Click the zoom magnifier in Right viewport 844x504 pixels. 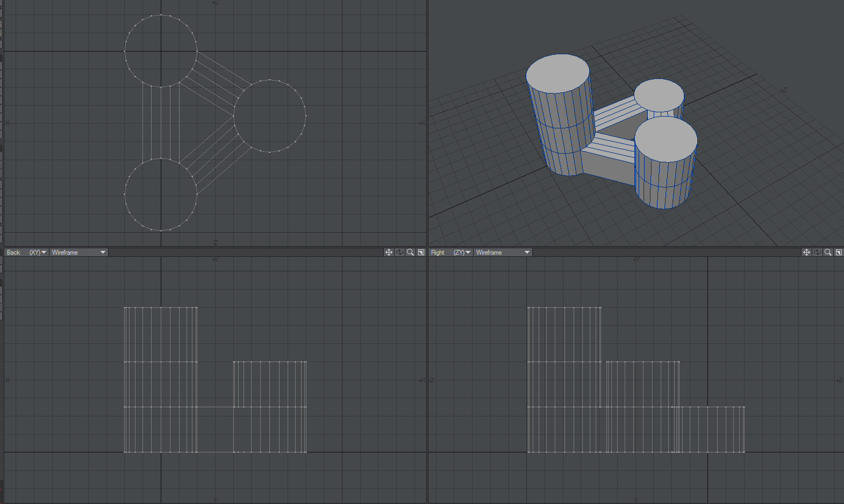(828, 253)
